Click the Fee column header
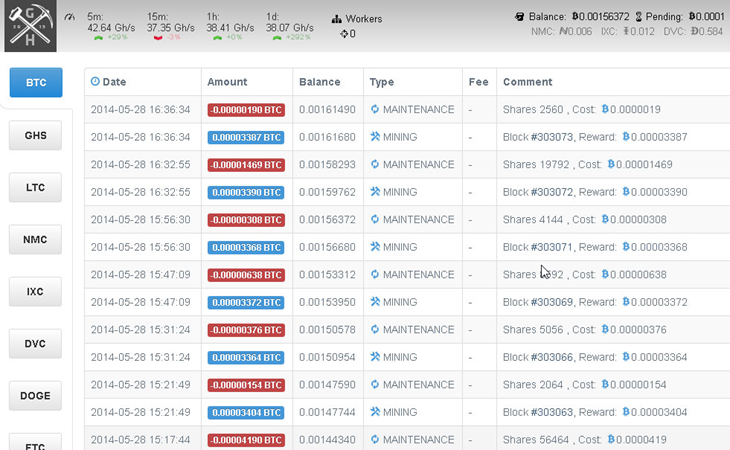The width and height of the screenshot is (730, 450). (x=479, y=82)
